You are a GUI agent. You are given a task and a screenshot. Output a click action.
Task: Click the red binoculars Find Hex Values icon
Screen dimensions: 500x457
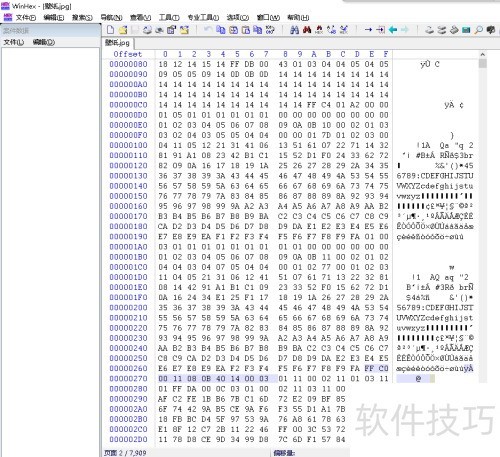tap(307, 30)
